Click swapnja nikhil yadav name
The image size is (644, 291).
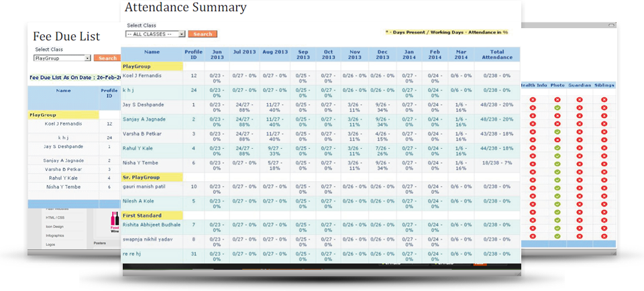pos(148,239)
